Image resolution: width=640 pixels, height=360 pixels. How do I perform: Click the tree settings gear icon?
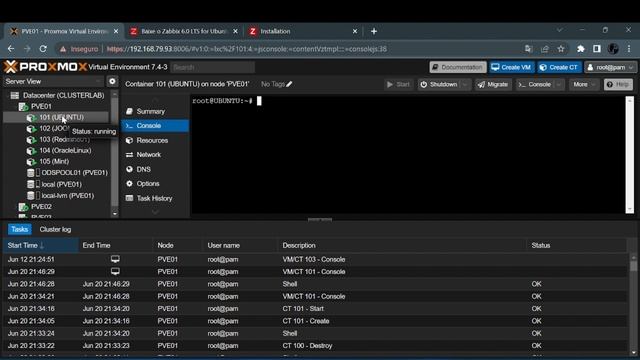pyautogui.click(x=112, y=81)
